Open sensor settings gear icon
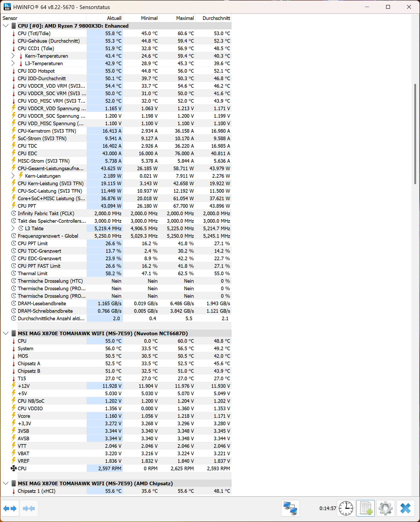420x522 pixels. tap(386, 509)
